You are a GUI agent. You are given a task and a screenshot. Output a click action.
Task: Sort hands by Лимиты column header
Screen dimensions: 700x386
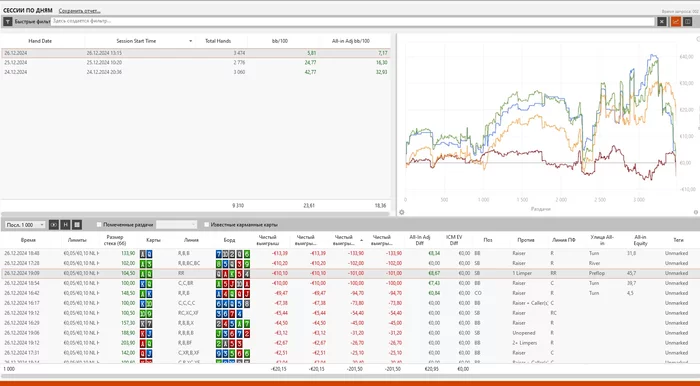point(77,240)
